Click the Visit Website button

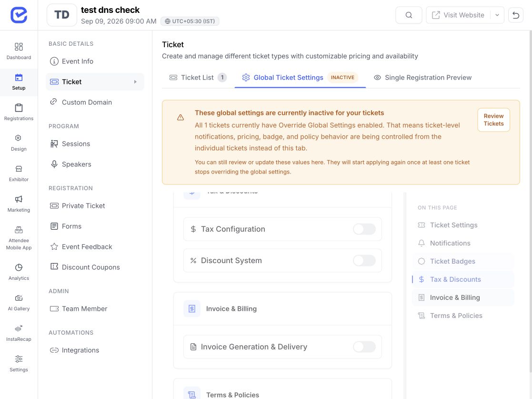click(x=458, y=15)
